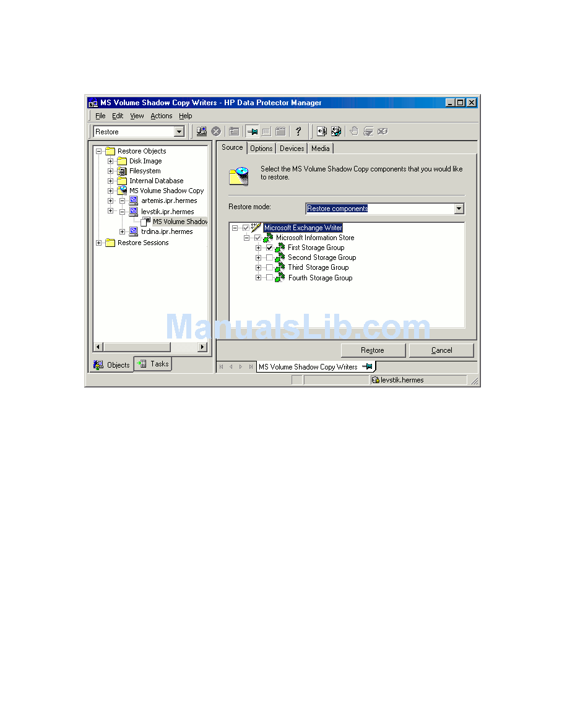588x721 pixels.
Task: Click the question mark help icon
Action: 298,131
